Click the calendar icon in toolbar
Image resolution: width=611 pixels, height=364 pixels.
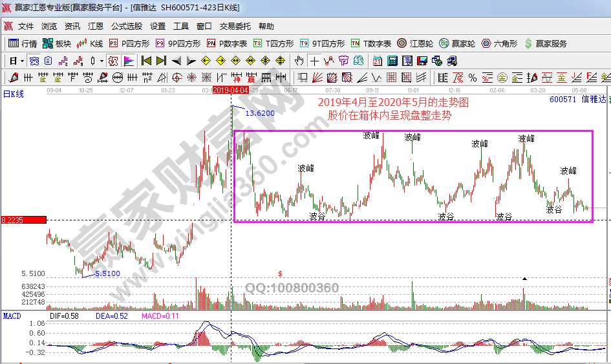point(378,61)
